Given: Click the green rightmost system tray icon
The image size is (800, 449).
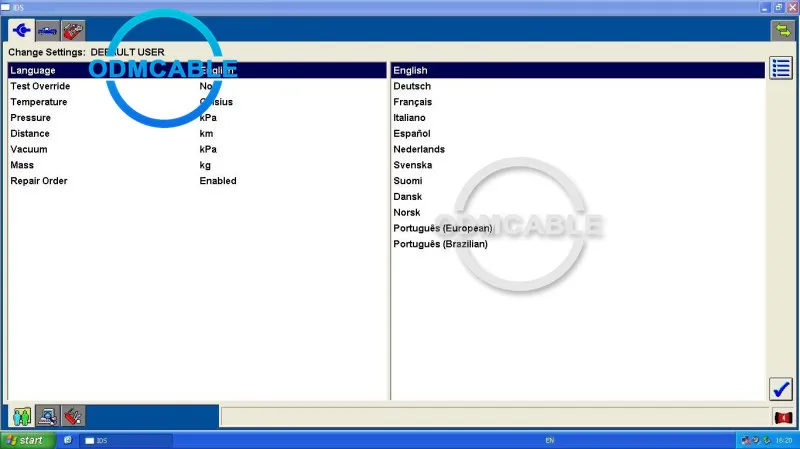Looking at the screenshot, I should point(766,440).
